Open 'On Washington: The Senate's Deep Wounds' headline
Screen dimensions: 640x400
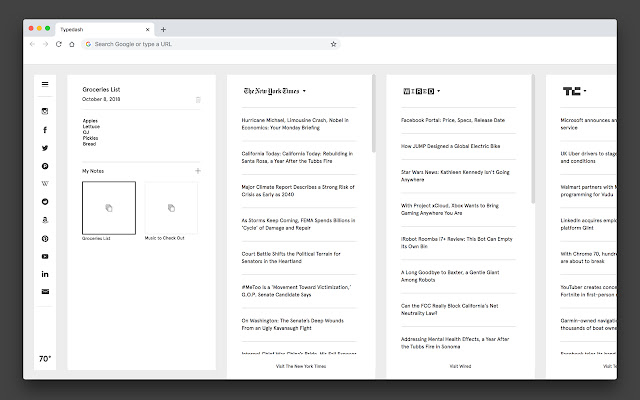[292, 324]
